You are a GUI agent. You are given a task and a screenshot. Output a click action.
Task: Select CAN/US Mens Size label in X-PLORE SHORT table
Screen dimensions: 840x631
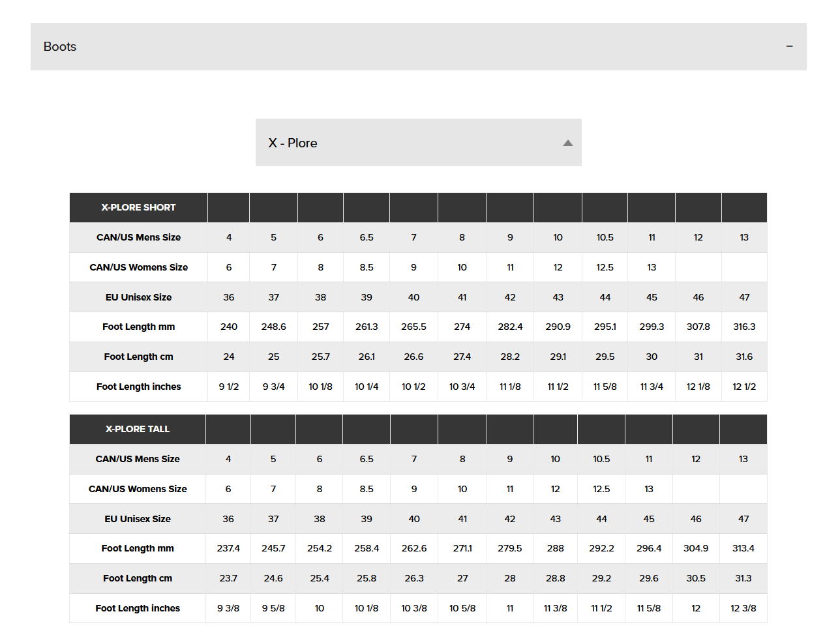138,237
